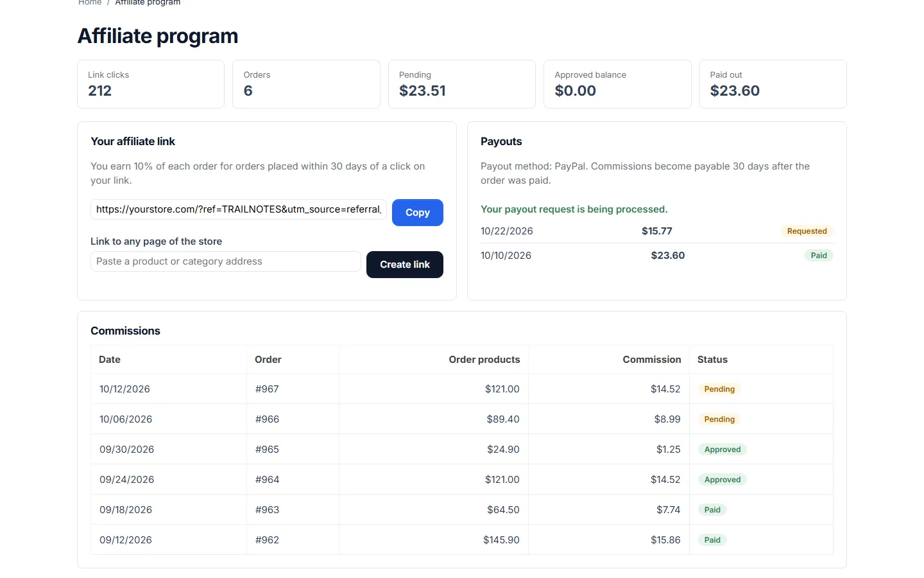
Task: Click Approved status for order #964
Action: (723, 480)
